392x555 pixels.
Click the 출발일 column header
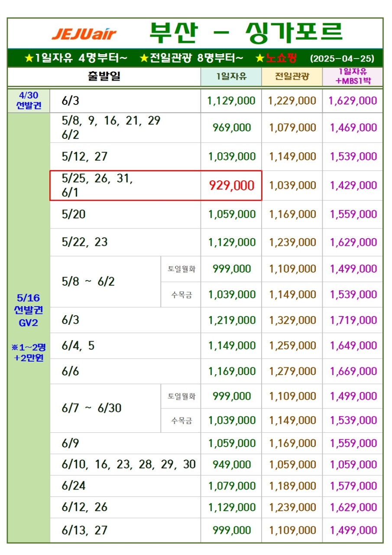[104, 77]
